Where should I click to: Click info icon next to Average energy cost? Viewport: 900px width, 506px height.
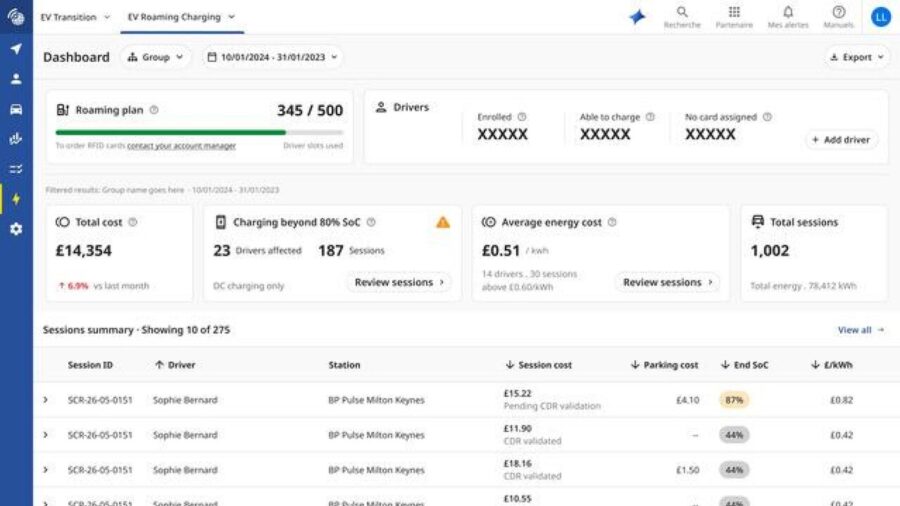[612, 222]
